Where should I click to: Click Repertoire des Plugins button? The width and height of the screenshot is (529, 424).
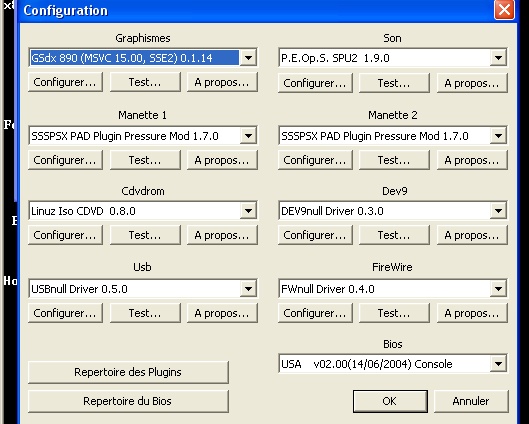point(128,372)
